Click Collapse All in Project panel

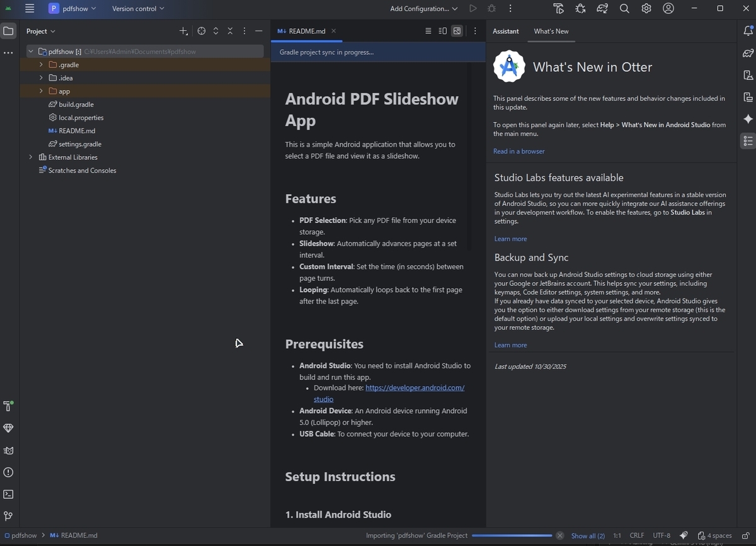point(230,31)
